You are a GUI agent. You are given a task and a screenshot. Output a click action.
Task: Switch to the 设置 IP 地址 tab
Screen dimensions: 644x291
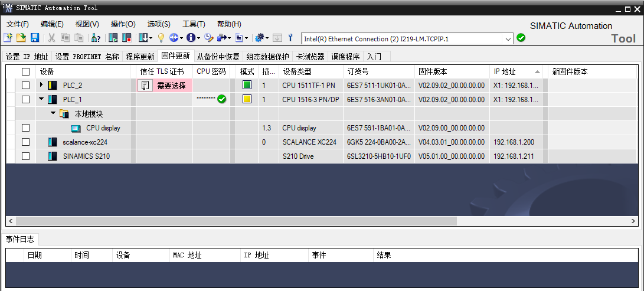(x=27, y=57)
